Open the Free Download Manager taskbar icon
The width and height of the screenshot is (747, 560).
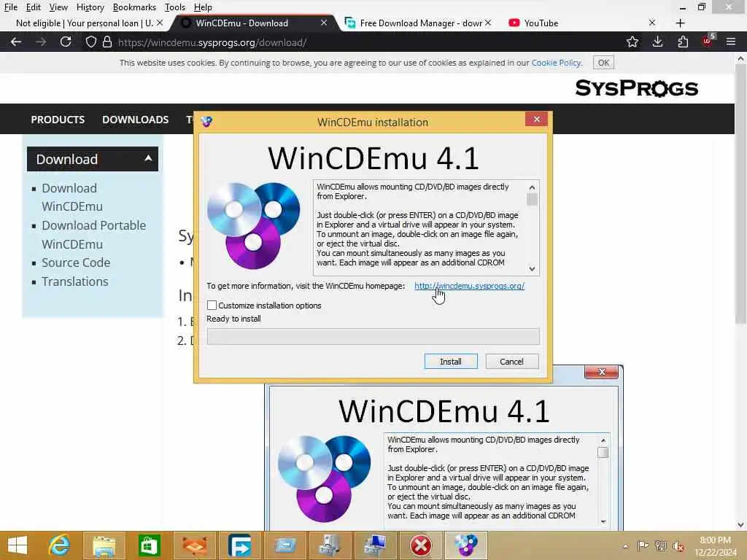[239, 545]
